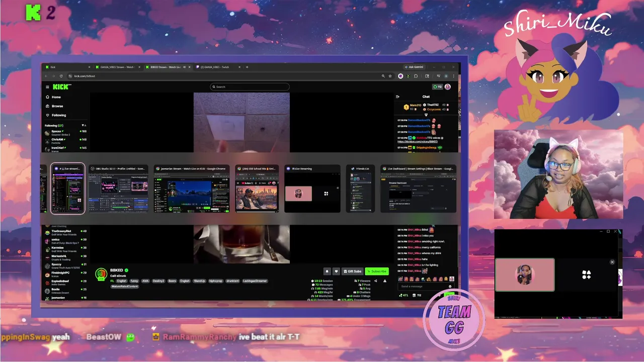This screenshot has width=644, height=362.
Task: Open the Kick profile avatar menu
Action: [448, 86]
